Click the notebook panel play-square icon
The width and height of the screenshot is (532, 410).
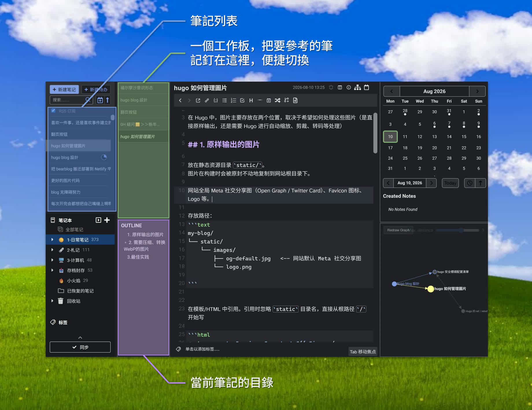pyautogui.click(x=98, y=220)
